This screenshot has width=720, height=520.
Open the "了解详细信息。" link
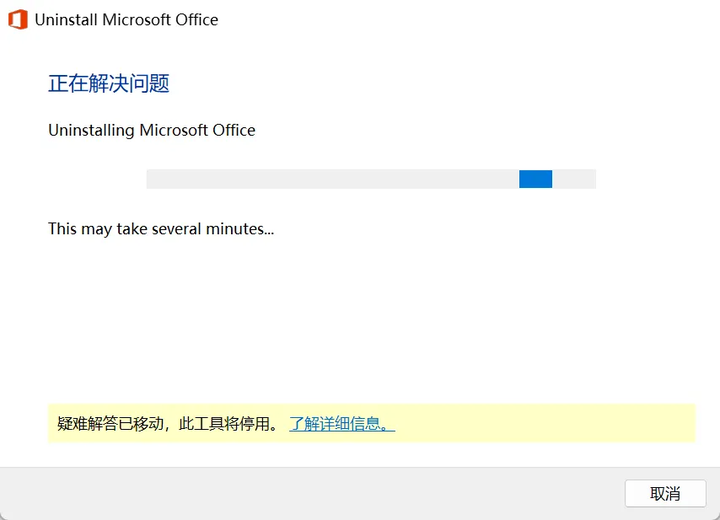click(x=342, y=424)
